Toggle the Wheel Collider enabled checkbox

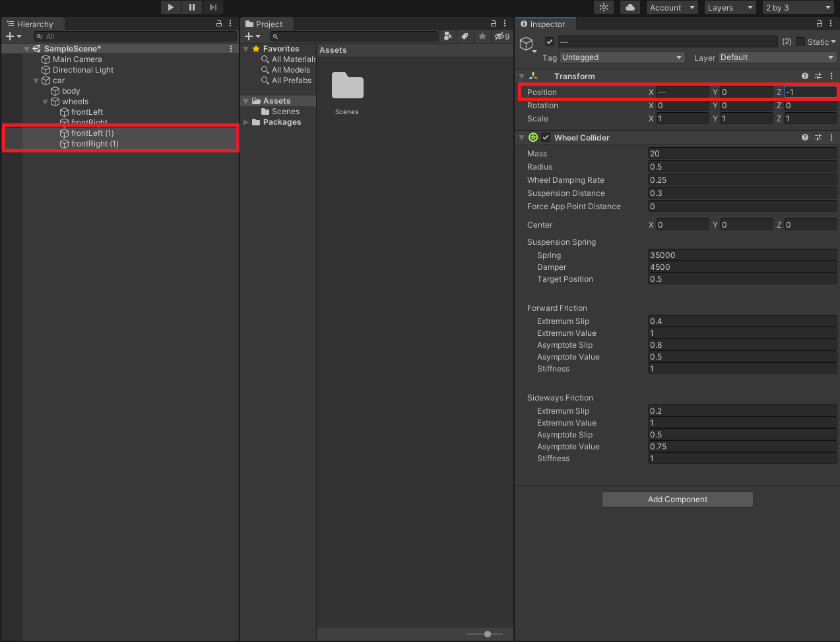pyautogui.click(x=546, y=138)
